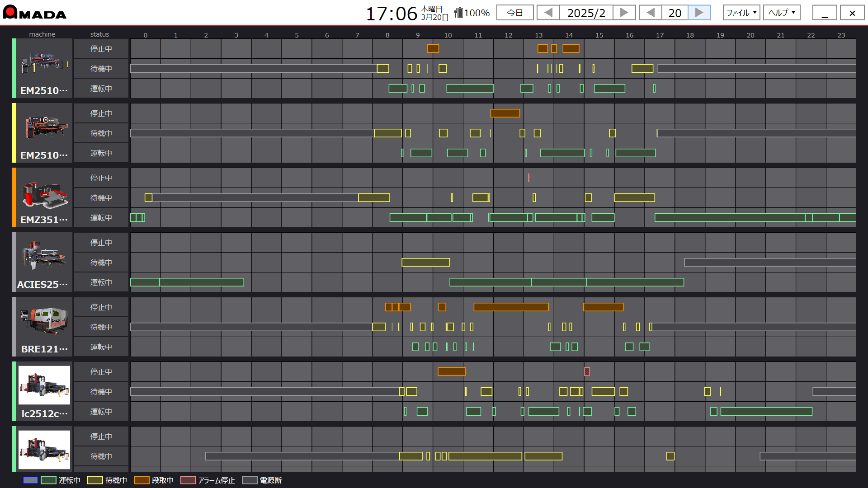The image size is (868, 488).
Task: Go to previous day arrow
Action: (x=651, y=13)
